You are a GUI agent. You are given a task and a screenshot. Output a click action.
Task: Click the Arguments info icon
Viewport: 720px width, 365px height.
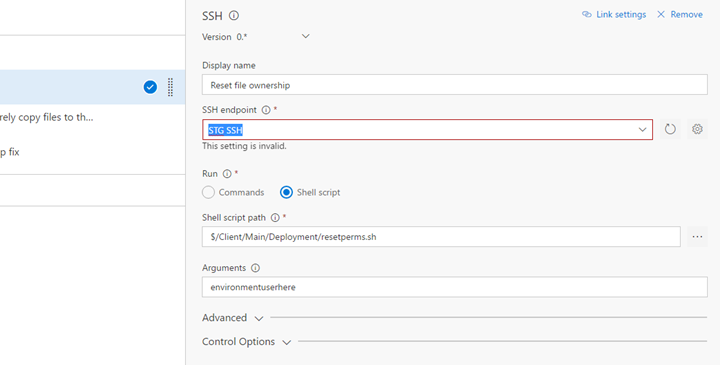tap(255, 268)
